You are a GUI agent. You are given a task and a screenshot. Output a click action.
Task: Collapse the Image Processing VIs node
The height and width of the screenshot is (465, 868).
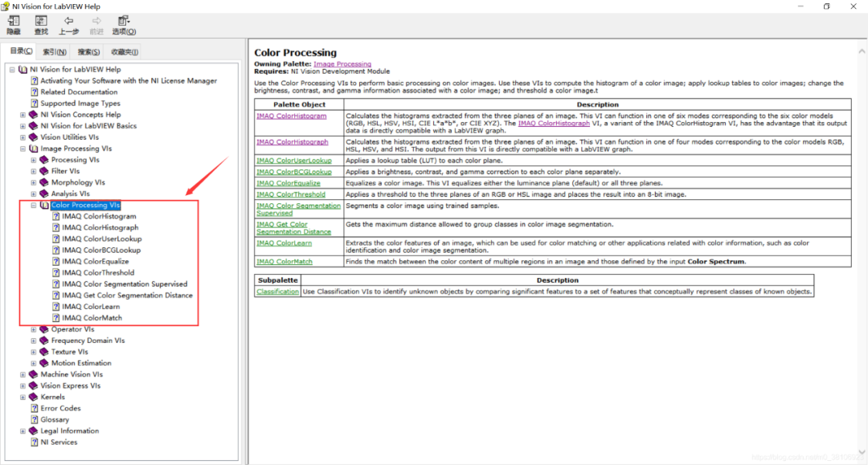[23, 149]
